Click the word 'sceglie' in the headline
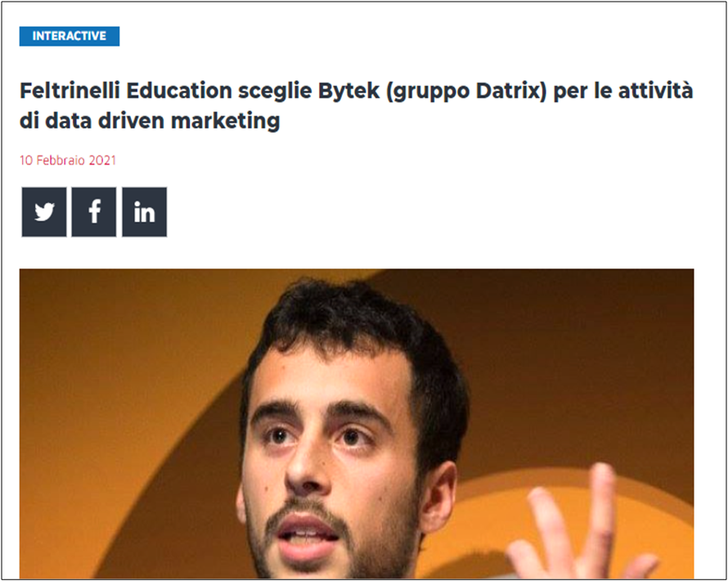Viewport: 728px width, 581px height. coord(276,92)
